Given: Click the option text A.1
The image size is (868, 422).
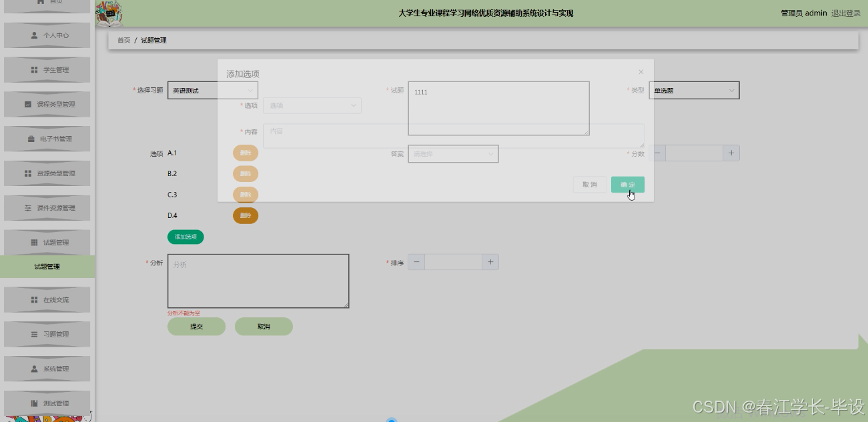Looking at the screenshot, I should (x=172, y=153).
